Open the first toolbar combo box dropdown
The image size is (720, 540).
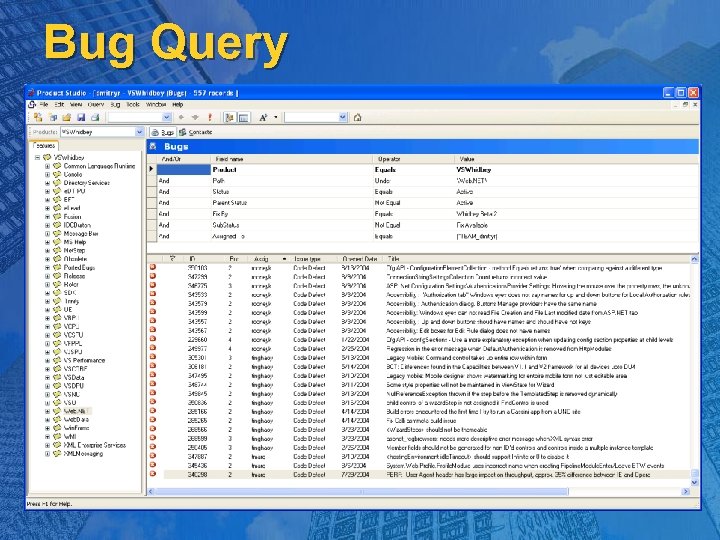(167, 118)
